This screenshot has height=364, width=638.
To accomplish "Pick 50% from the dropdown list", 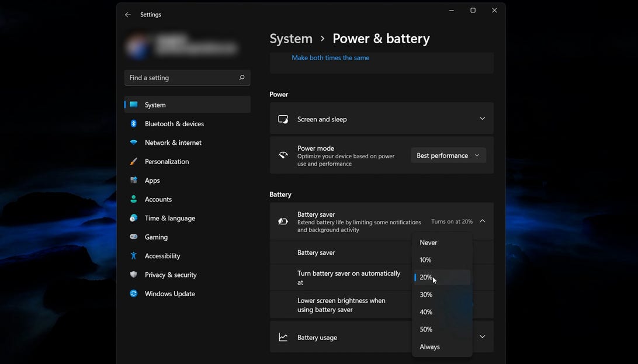I will tap(442, 330).
